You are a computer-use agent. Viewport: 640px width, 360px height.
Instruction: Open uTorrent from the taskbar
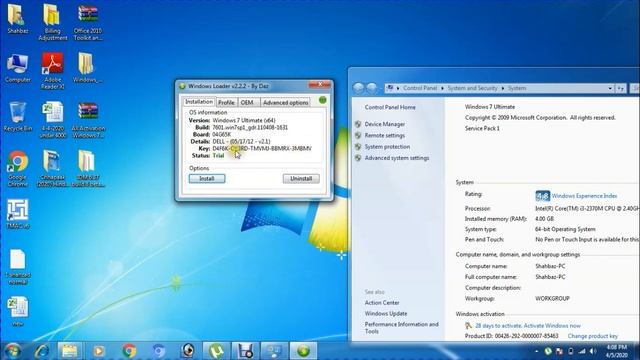point(216,351)
